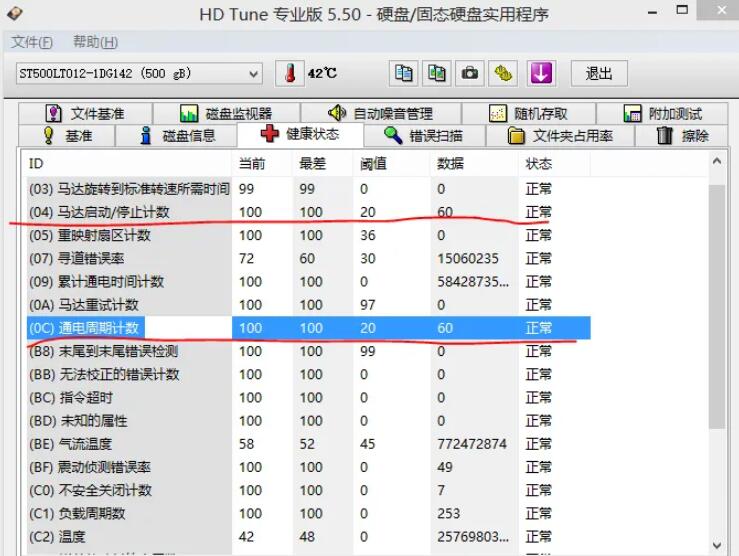Image resolution: width=739 pixels, height=556 pixels.
Task: Switch to the 文件基准 tab
Action: point(85,114)
